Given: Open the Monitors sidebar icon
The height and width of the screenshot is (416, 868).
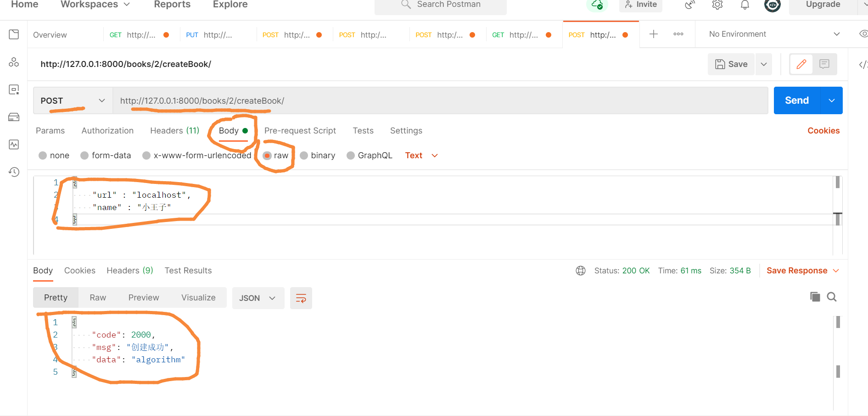Looking at the screenshot, I should pyautogui.click(x=14, y=144).
